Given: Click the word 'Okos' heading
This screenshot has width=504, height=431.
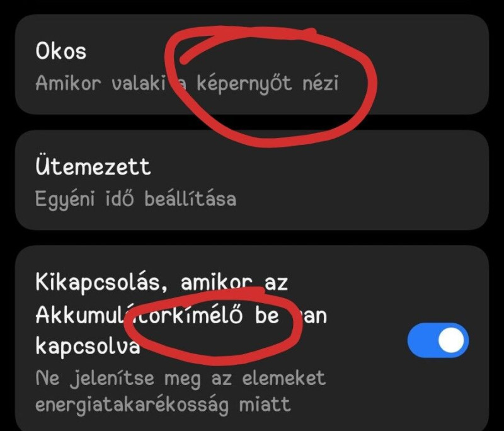Looking at the screenshot, I should pos(60,51).
